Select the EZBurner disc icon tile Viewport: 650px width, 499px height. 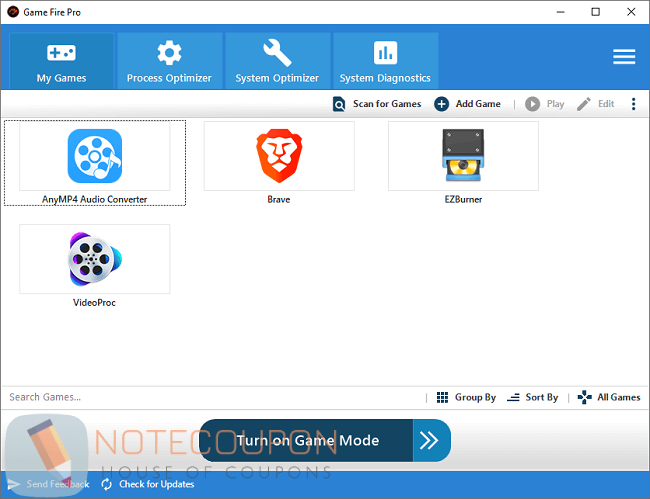pyautogui.click(x=463, y=156)
